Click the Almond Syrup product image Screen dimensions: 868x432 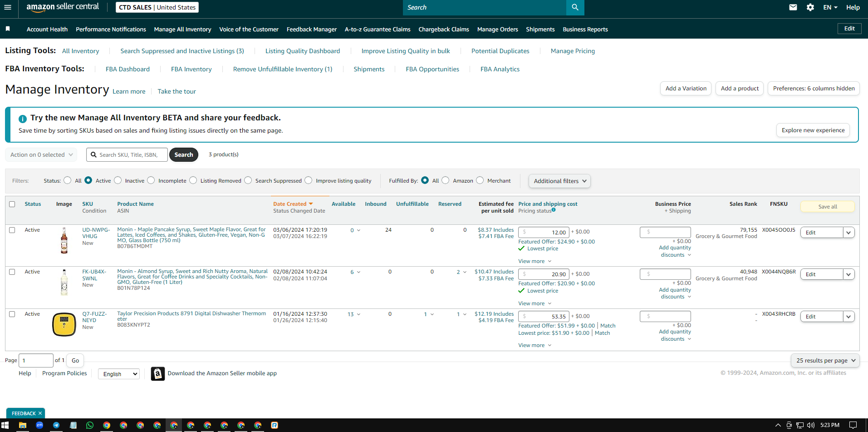click(64, 282)
